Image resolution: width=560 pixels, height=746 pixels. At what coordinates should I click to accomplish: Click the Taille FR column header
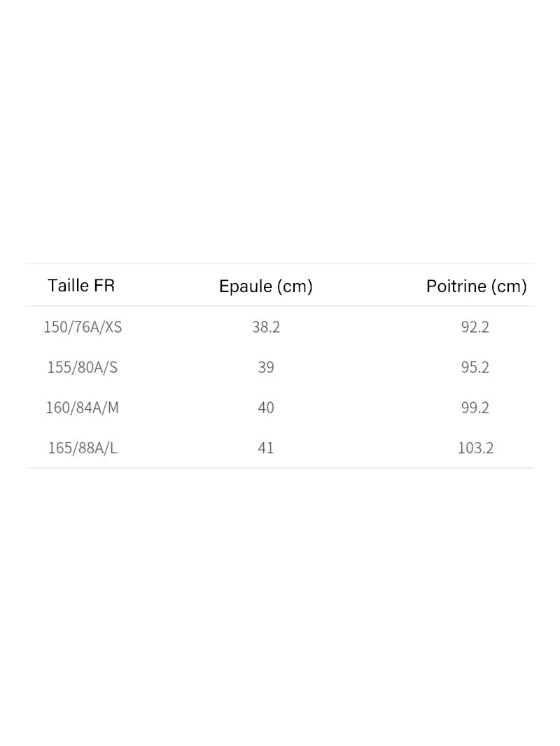[x=81, y=286]
